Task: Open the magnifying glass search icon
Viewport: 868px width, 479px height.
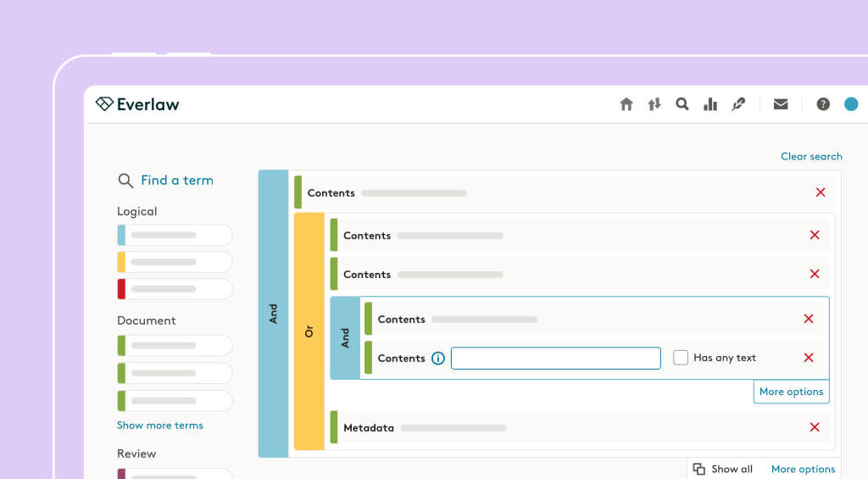Action: tap(682, 104)
